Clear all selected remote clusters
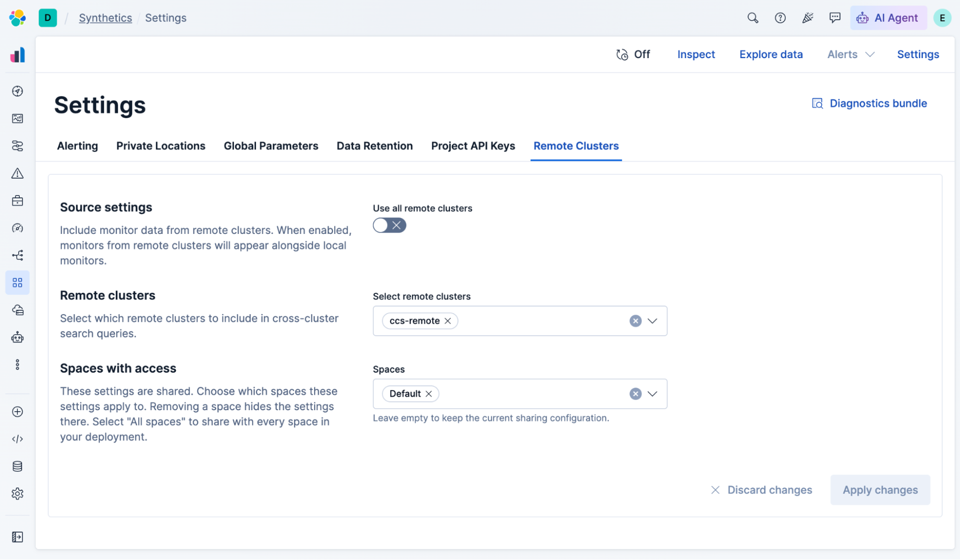960x560 pixels. coord(635,321)
